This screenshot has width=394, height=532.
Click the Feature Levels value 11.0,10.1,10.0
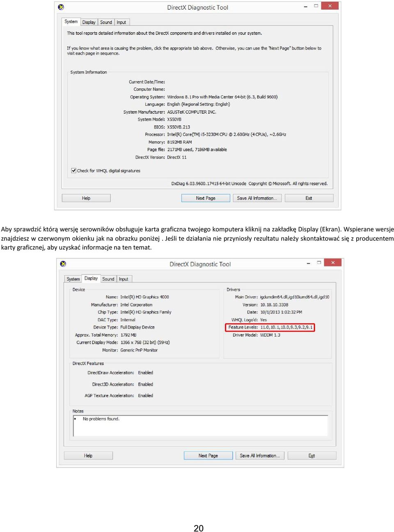pos(286,327)
